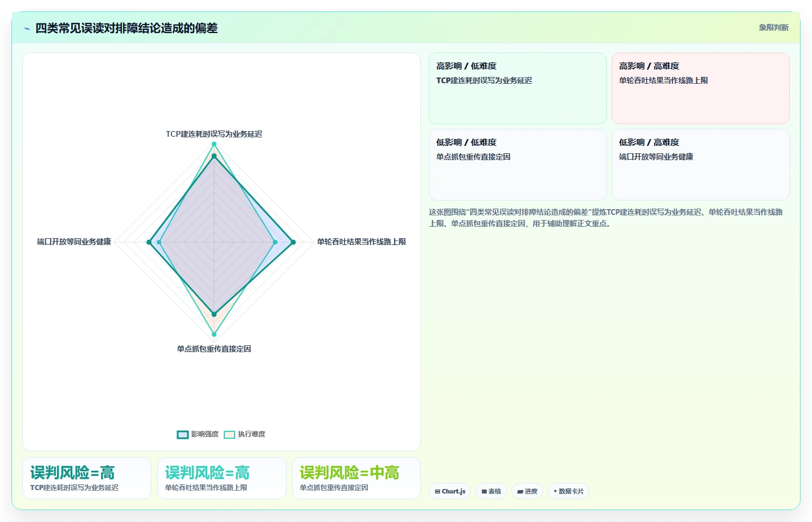The width and height of the screenshot is (812, 522).
Task: Click the 表格 tag
Action: pyautogui.click(x=491, y=491)
